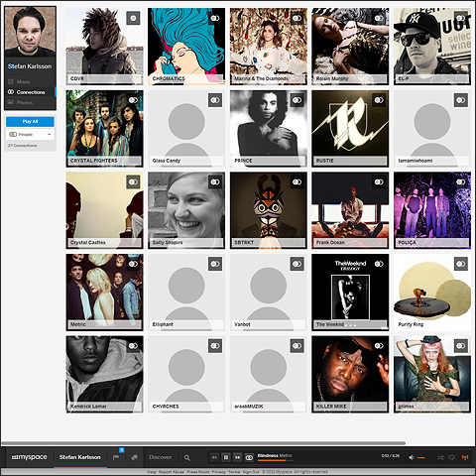Click the Sign Out footer link
The width and height of the screenshot is (476, 476).
(x=251, y=472)
